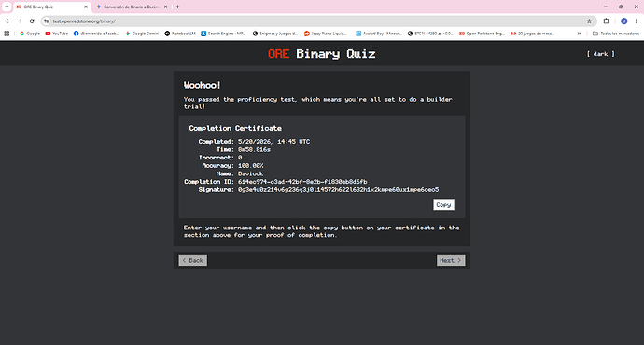
Task: Click the Completion Certificate heading
Action: (235, 128)
